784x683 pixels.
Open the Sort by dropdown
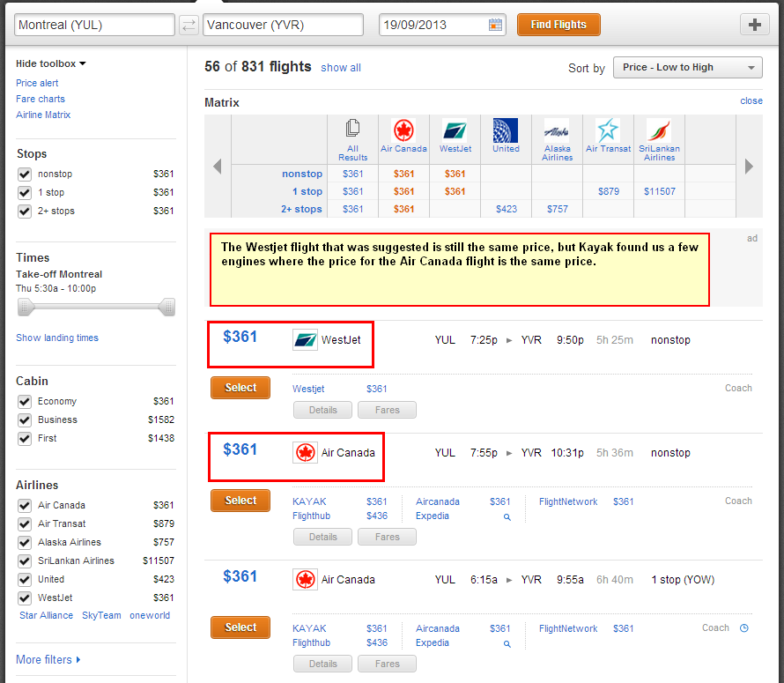click(687, 68)
